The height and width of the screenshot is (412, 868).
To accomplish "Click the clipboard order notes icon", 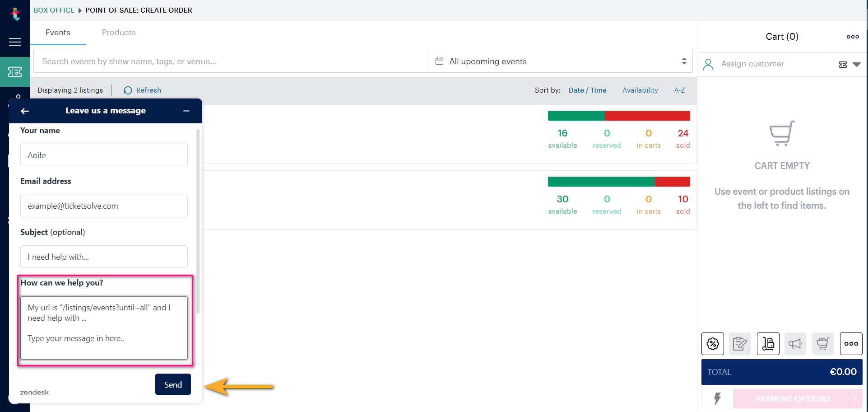I will click(740, 344).
